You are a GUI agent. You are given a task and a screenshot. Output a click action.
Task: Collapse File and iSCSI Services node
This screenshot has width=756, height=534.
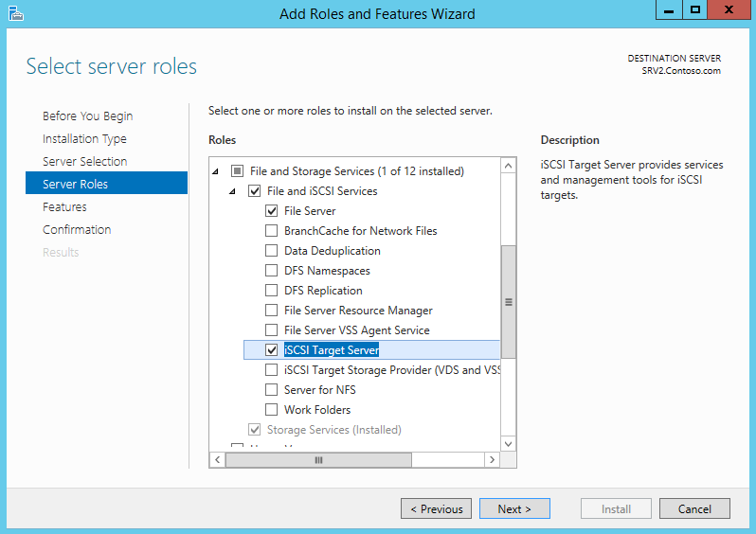pos(233,191)
